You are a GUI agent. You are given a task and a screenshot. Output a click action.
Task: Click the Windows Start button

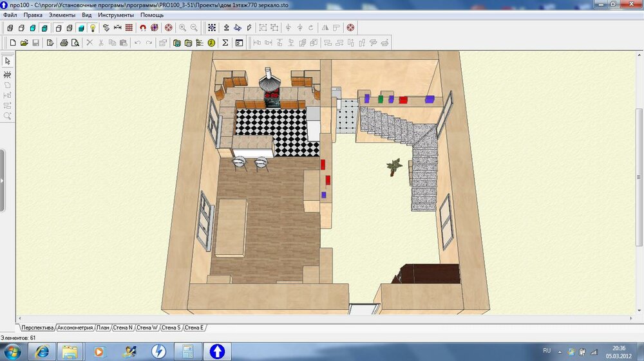[x=12, y=351]
